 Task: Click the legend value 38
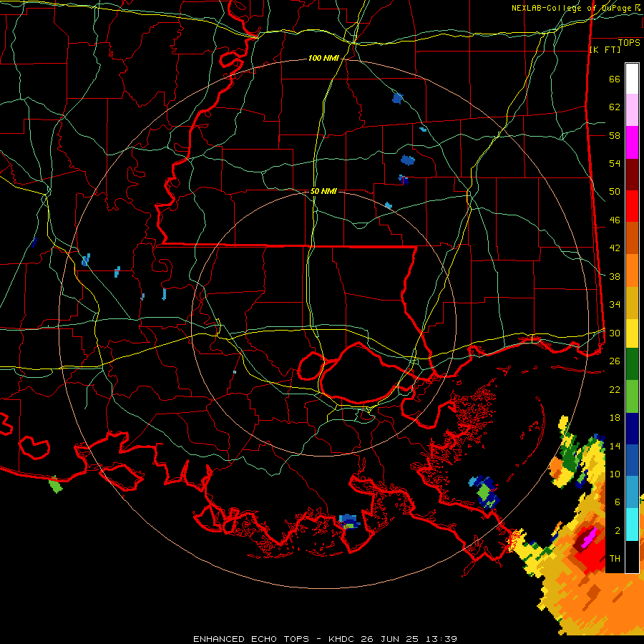pos(615,277)
